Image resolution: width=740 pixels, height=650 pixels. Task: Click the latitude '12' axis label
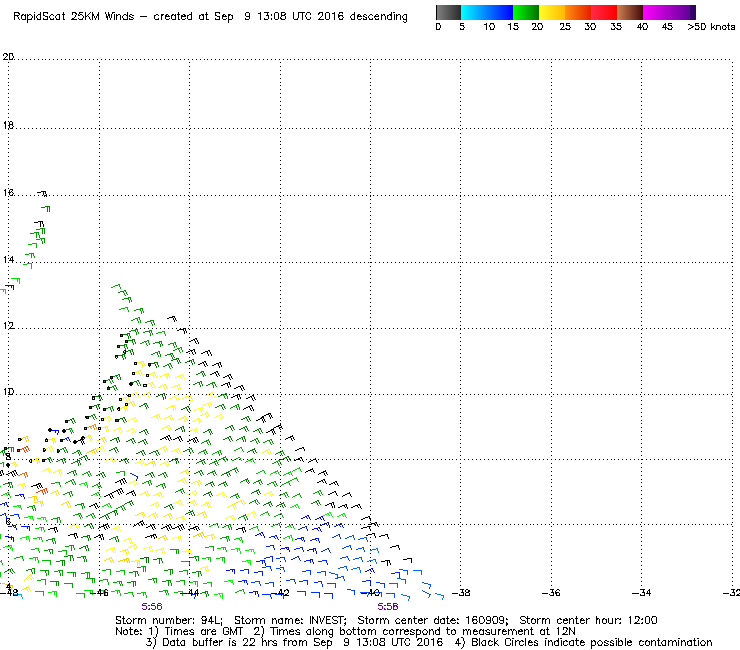[8, 326]
